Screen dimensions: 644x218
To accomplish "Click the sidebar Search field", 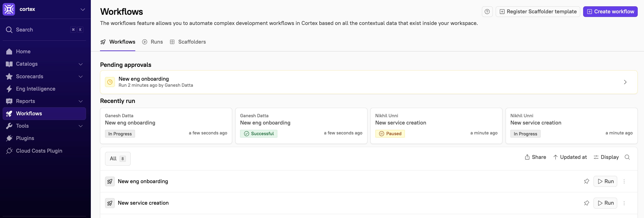I will (x=37, y=30).
